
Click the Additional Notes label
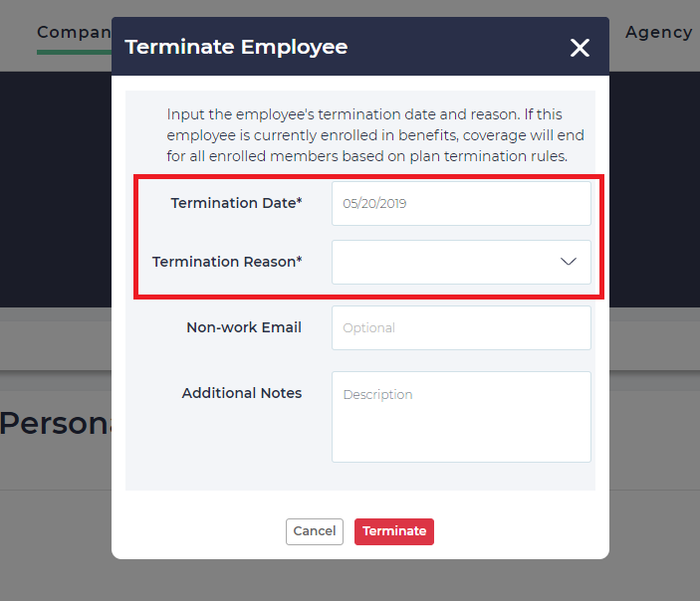(x=241, y=393)
